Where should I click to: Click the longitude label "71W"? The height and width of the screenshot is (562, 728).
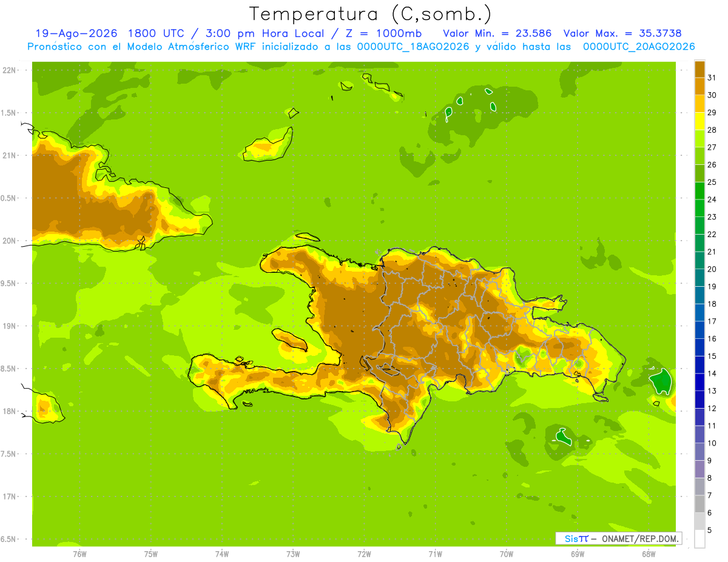[435, 554]
